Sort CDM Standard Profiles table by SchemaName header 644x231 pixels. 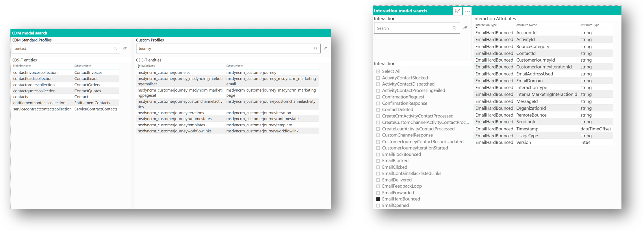(x=82, y=66)
